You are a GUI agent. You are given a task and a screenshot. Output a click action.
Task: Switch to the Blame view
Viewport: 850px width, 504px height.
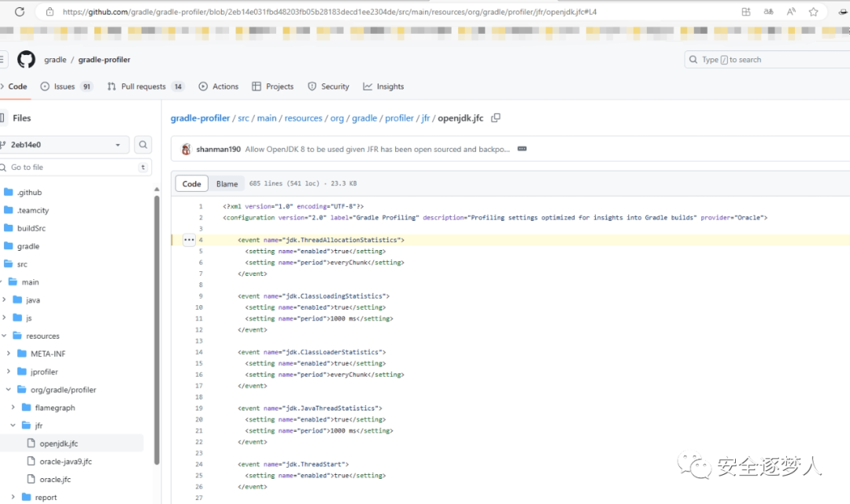tap(227, 184)
